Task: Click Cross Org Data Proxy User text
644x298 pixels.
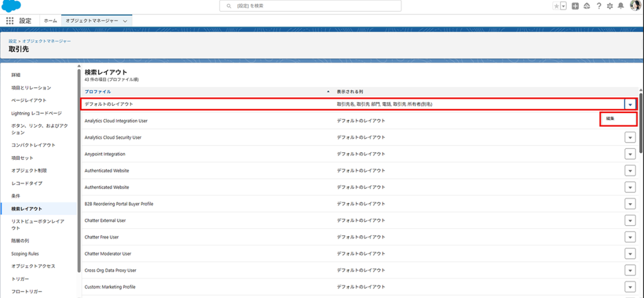Action: pyautogui.click(x=111, y=270)
